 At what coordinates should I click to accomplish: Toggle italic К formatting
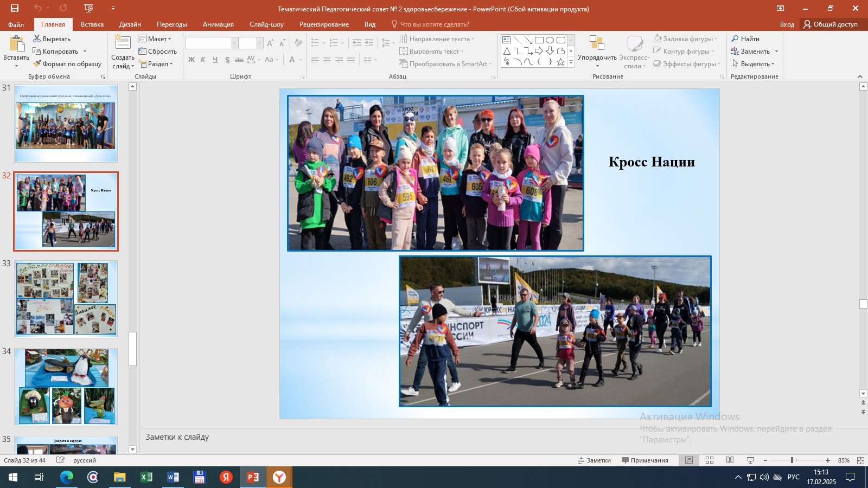pyautogui.click(x=203, y=60)
